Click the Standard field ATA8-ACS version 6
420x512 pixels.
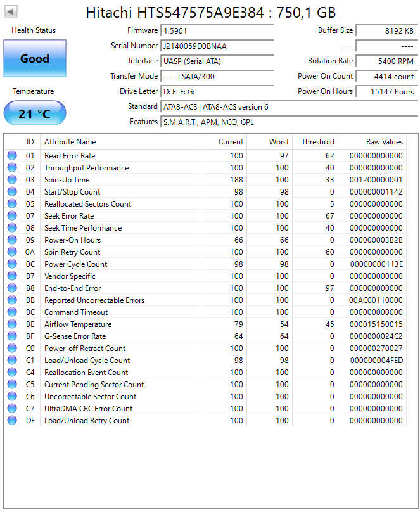pos(289,107)
